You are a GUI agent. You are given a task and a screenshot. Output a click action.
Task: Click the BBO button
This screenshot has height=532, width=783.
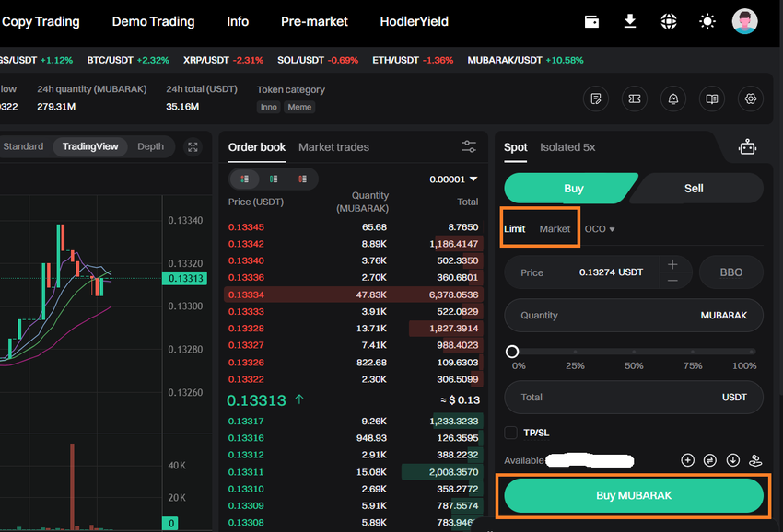(730, 272)
